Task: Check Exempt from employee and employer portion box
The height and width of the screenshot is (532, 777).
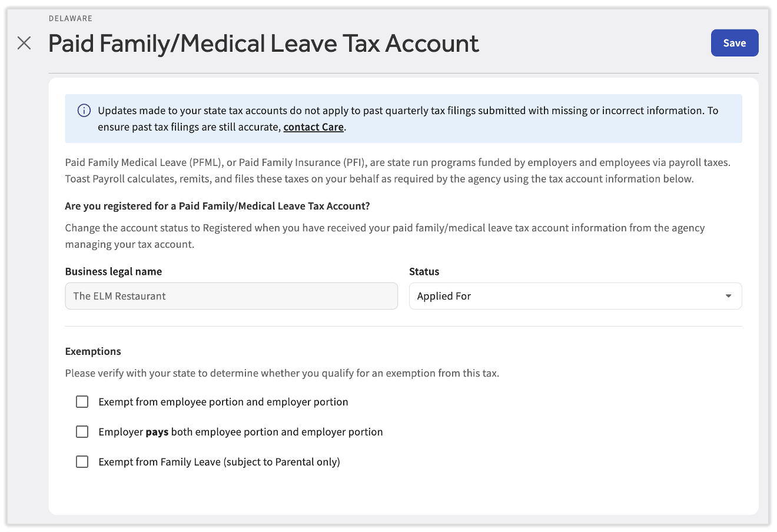Action: pyautogui.click(x=82, y=402)
